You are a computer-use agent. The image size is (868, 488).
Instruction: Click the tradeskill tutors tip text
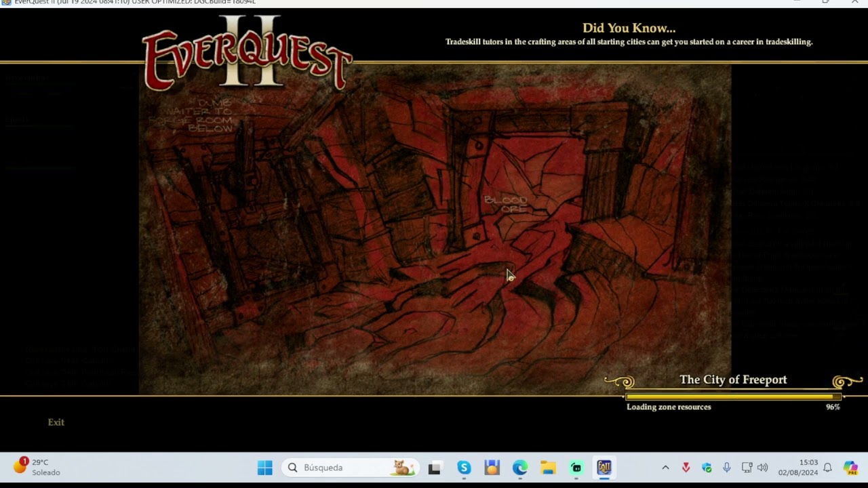(x=629, y=42)
